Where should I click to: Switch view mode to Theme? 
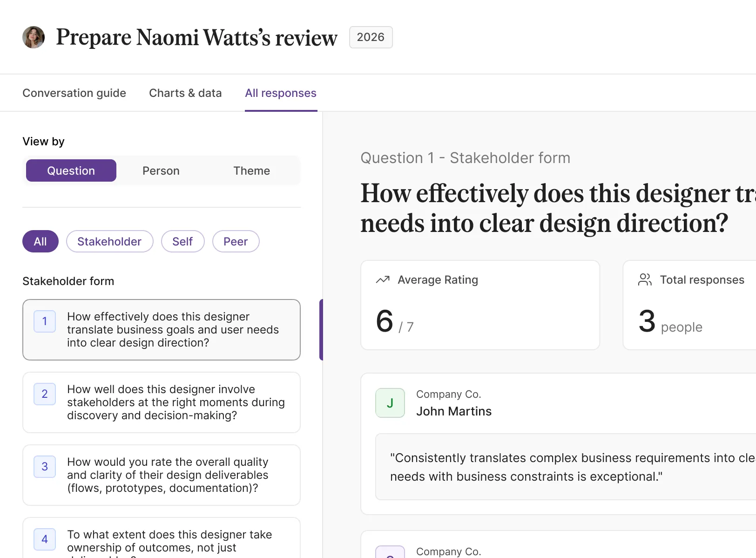[x=251, y=170]
